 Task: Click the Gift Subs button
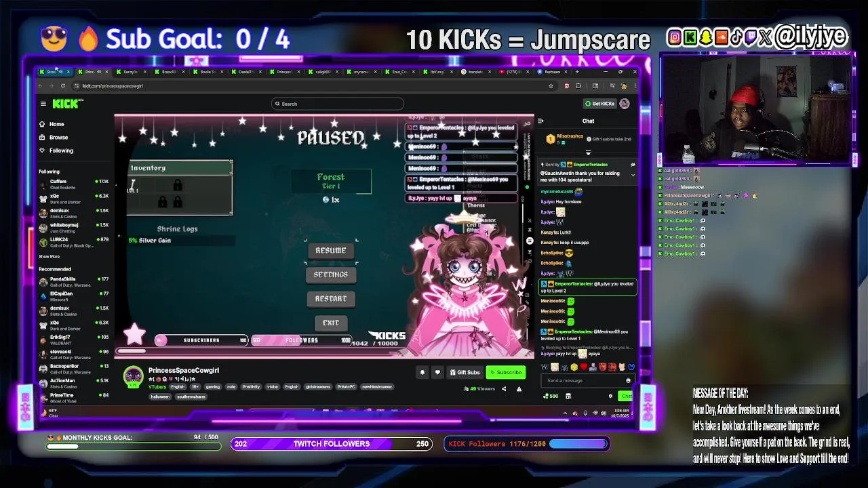[465, 372]
